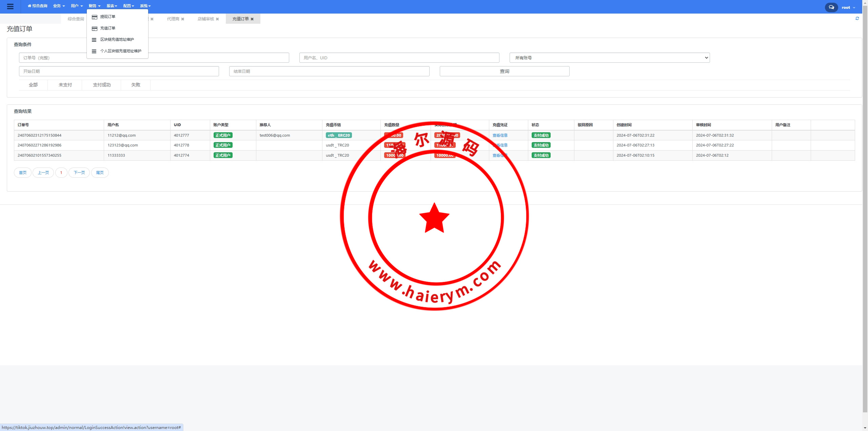Click 查看信息 link in first row
The height and width of the screenshot is (431, 868).
coord(500,135)
